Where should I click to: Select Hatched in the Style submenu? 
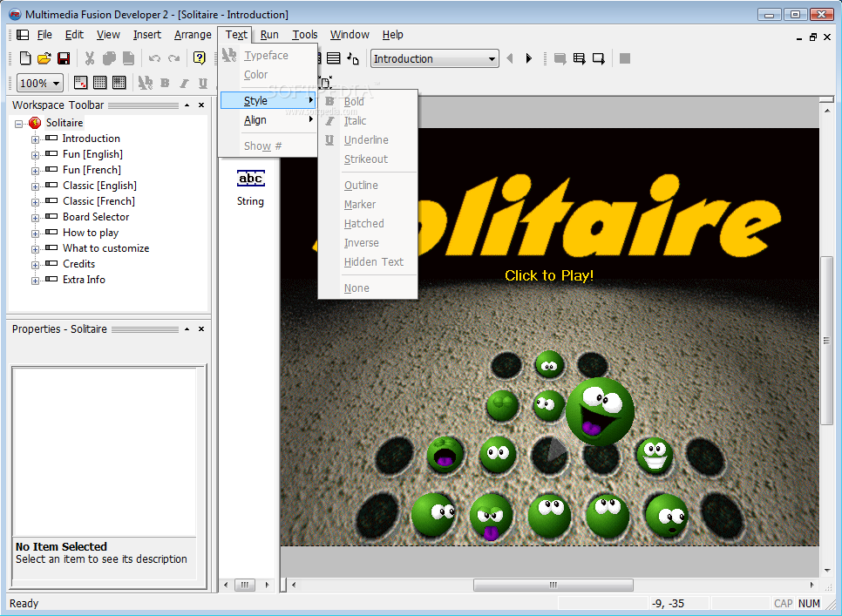[x=368, y=224]
